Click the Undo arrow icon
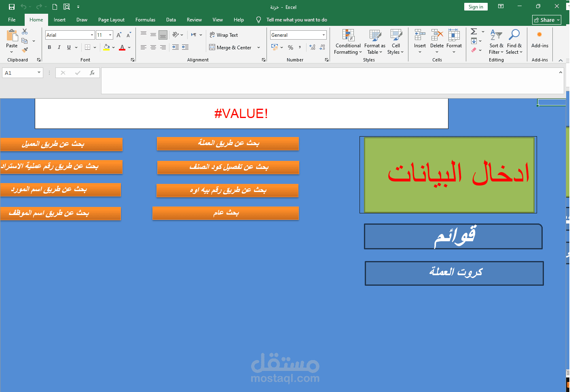This screenshot has height=392, width=571. (x=23, y=7)
